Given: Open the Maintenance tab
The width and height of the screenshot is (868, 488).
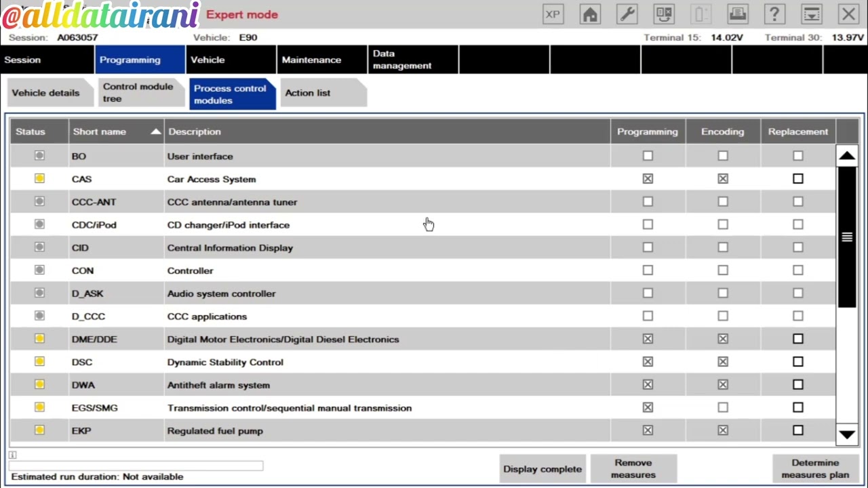Looking at the screenshot, I should 322,60.
